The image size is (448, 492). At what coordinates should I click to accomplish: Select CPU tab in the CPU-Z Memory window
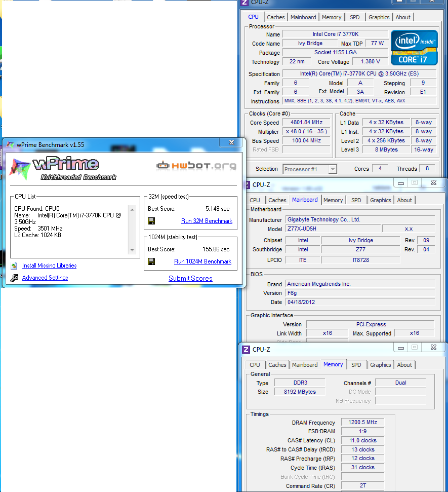click(x=255, y=365)
